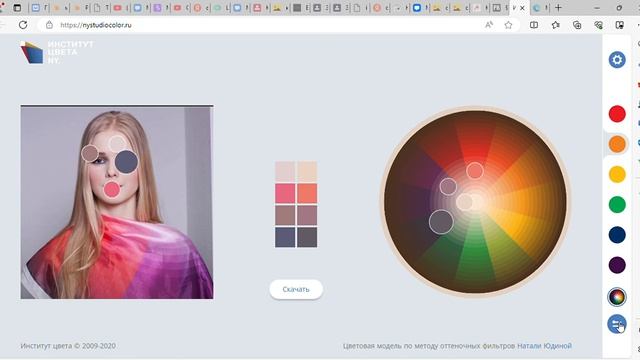Click the pale center marker on color wheel
The height and width of the screenshot is (360, 640).
tap(464, 202)
